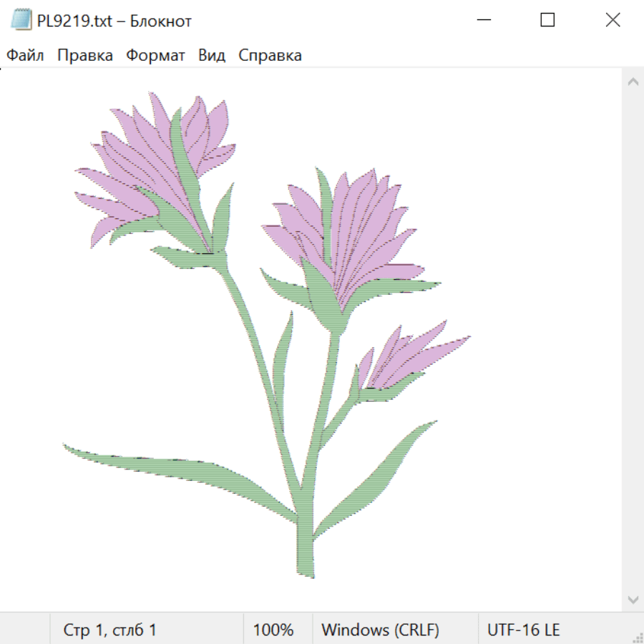Open the Правка menu
This screenshot has height=644, width=644.
click(x=85, y=56)
